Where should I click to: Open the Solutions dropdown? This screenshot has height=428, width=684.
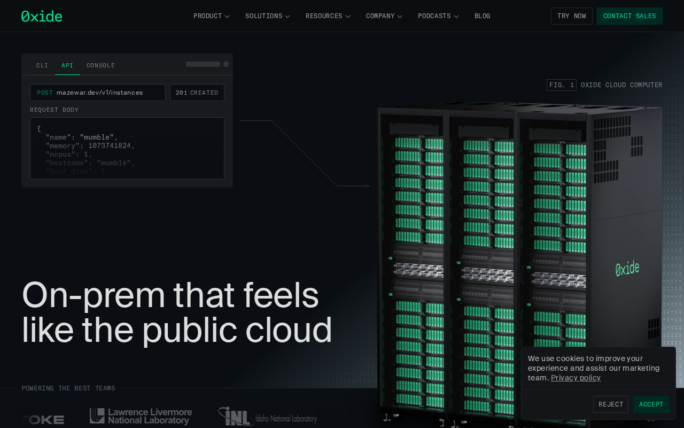268,16
